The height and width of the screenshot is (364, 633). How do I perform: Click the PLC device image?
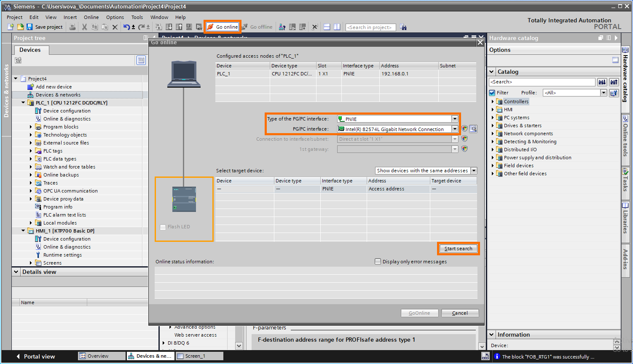(x=184, y=199)
